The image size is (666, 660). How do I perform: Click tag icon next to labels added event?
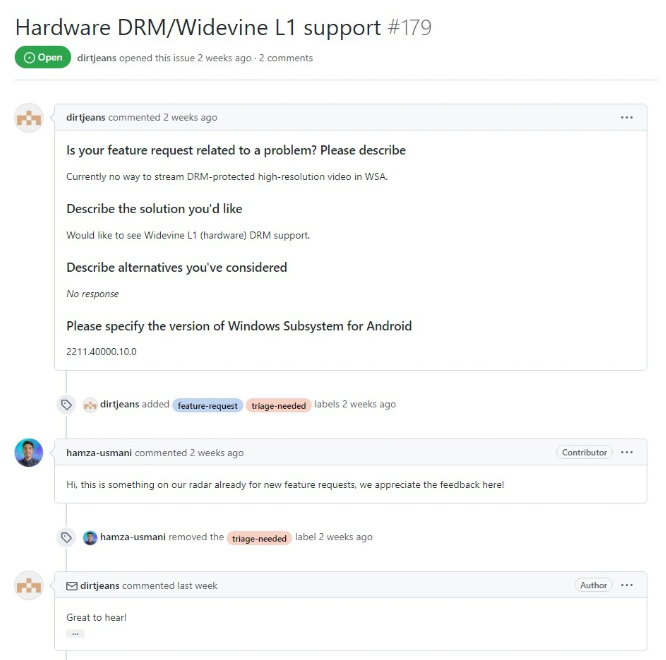[x=66, y=404]
